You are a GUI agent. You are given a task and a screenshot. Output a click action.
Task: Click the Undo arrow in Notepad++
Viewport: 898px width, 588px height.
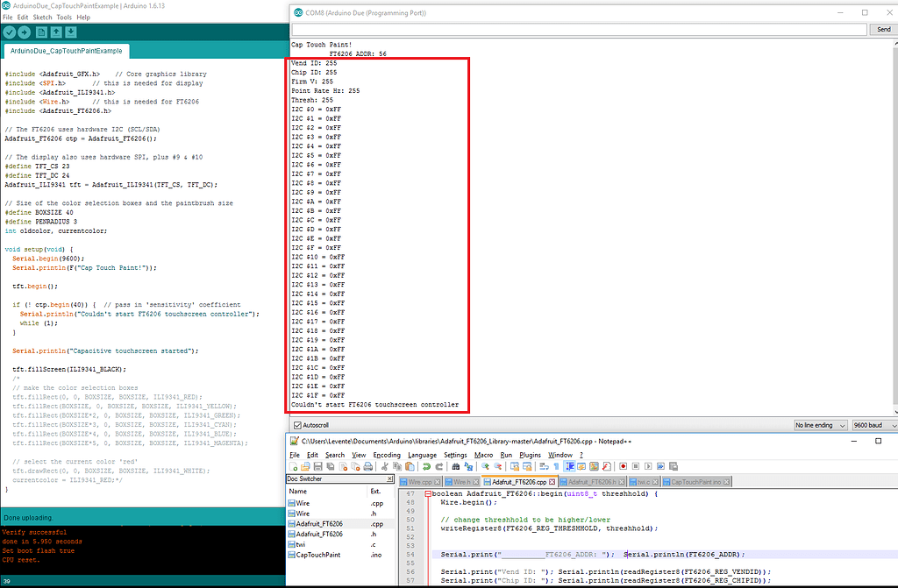pos(425,465)
